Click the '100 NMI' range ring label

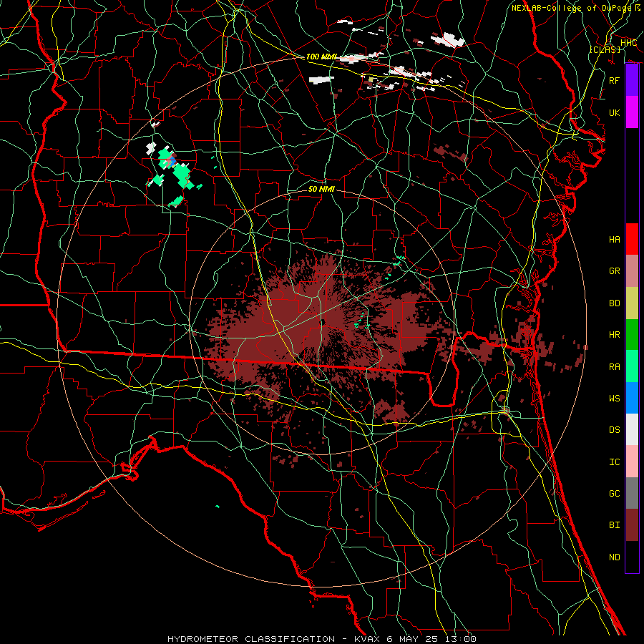[x=321, y=57]
